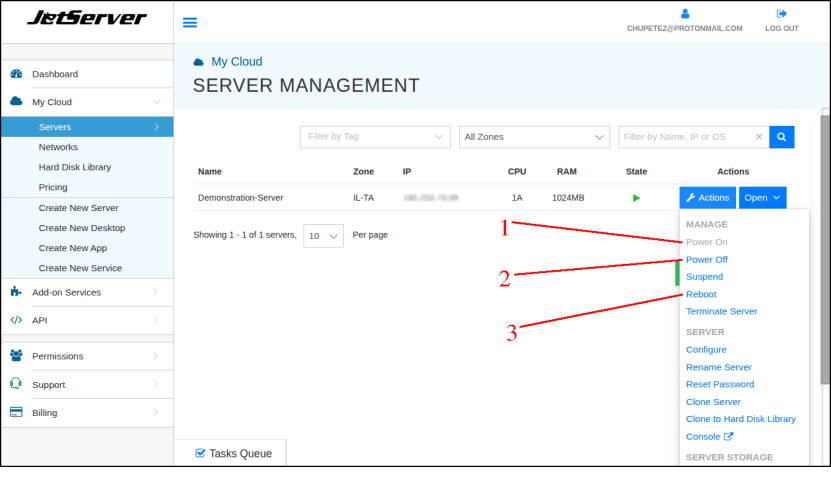Viewport: 831px width, 497px height.
Task: Click the blue search magnifier button
Action: click(782, 137)
